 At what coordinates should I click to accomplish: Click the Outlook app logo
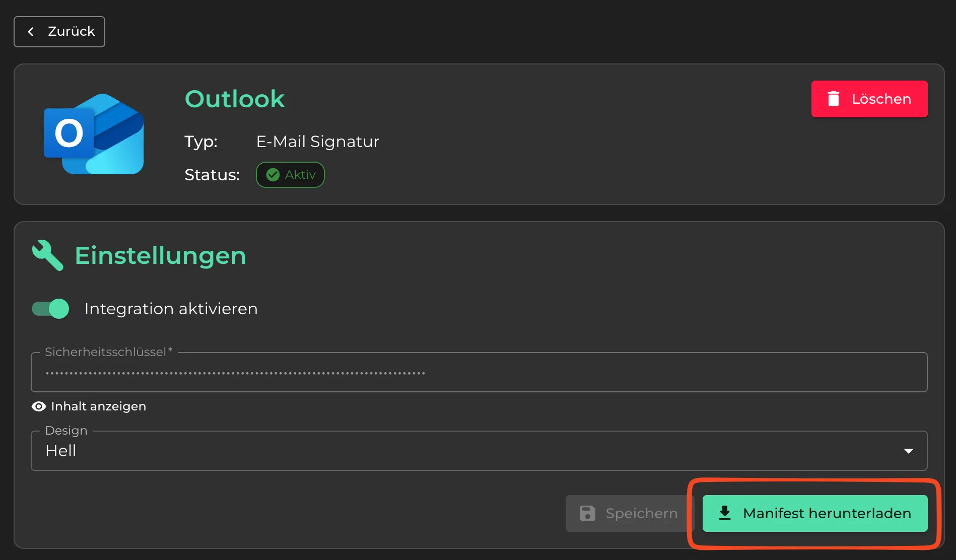tap(94, 134)
